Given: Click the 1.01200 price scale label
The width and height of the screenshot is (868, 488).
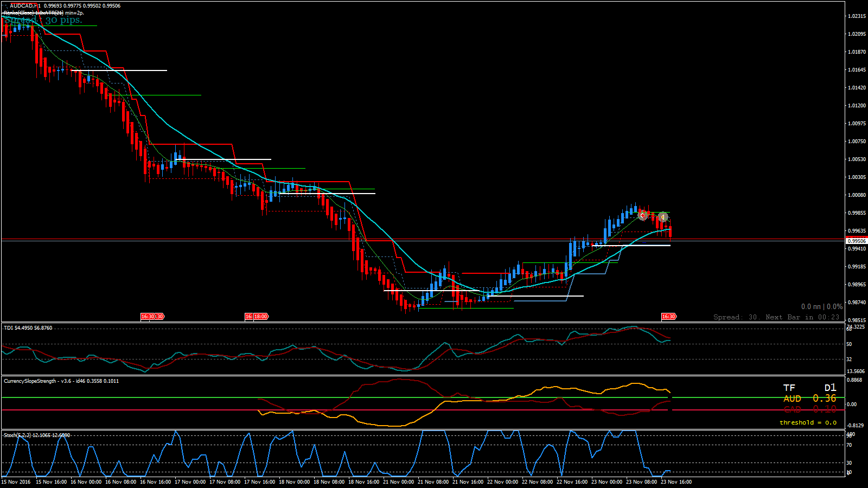Looking at the screenshot, I should (857, 106).
